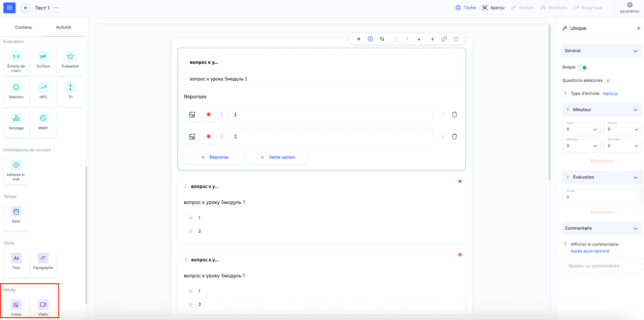The height and width of the screenshot is (320, 644).
Task: Move the question down with the arrow
Action: (x=419, y=39)
